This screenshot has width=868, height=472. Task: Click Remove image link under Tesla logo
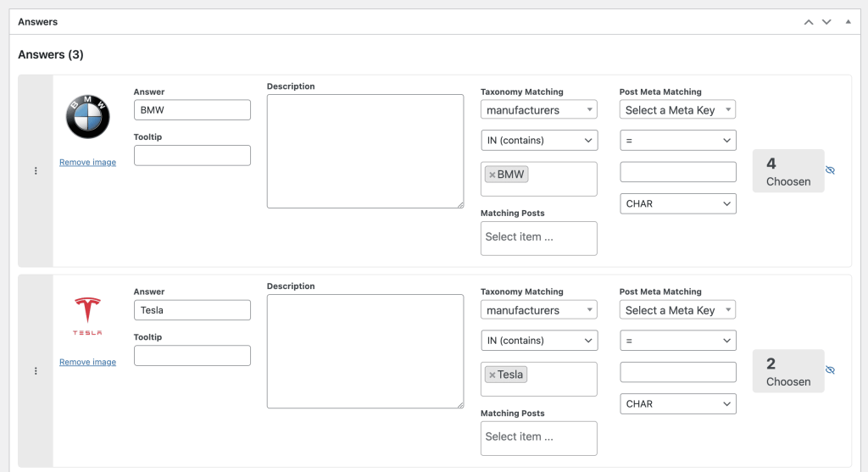pyautogui.click(x=87, y=362)
